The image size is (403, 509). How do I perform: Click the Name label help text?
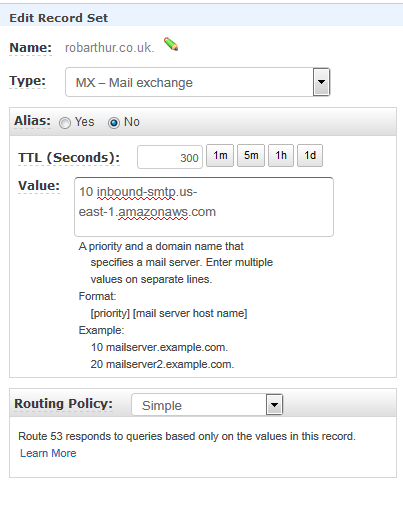30,48
